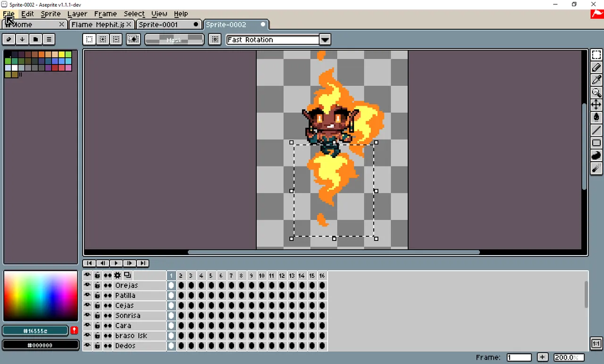Lock the Dedos layer with padlock icon
This screenshot has width=604, height=364.
[97, 346]
